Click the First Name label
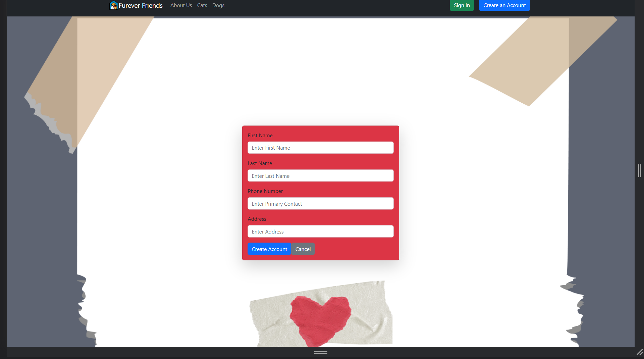The width and height of the screenshot is (644, 359). point(260,135)
